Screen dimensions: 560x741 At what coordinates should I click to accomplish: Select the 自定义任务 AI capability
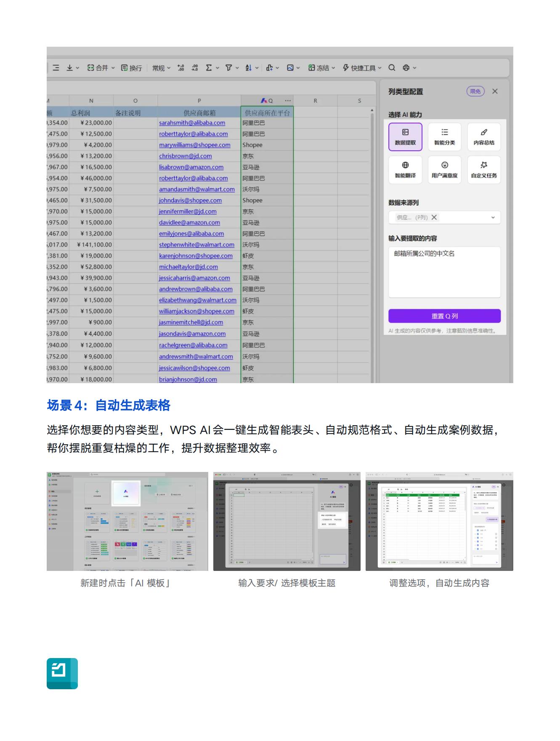484,170
